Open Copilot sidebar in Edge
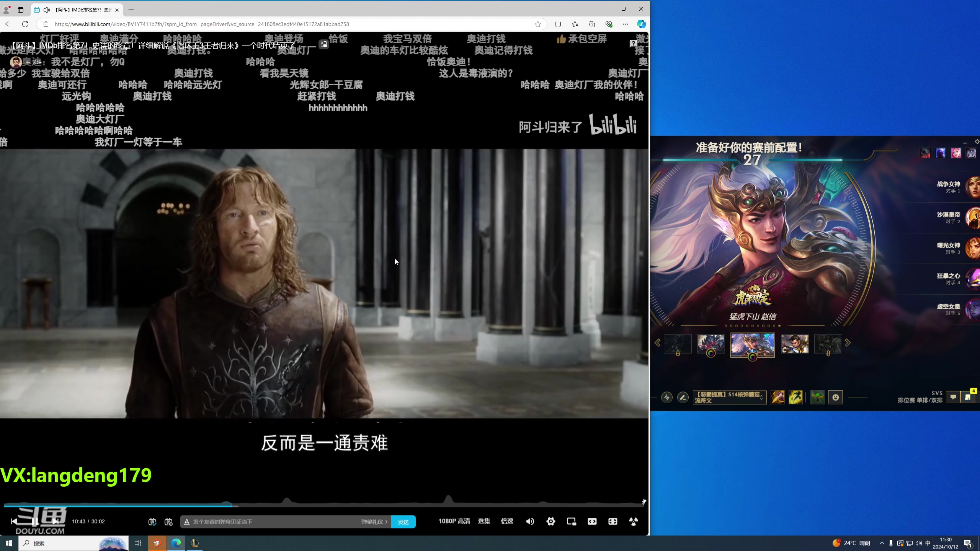Viewport: 980px width, 551px height. (641, 24)
